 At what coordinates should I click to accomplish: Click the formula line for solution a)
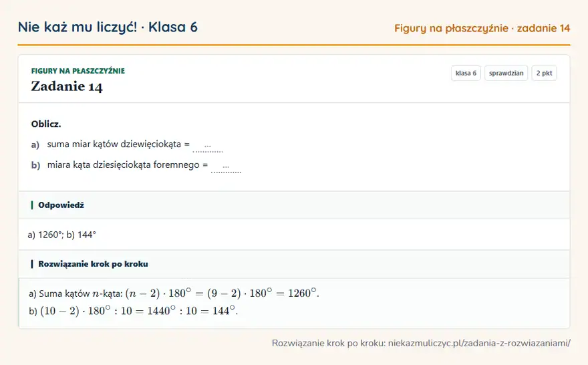click(174, 293)
